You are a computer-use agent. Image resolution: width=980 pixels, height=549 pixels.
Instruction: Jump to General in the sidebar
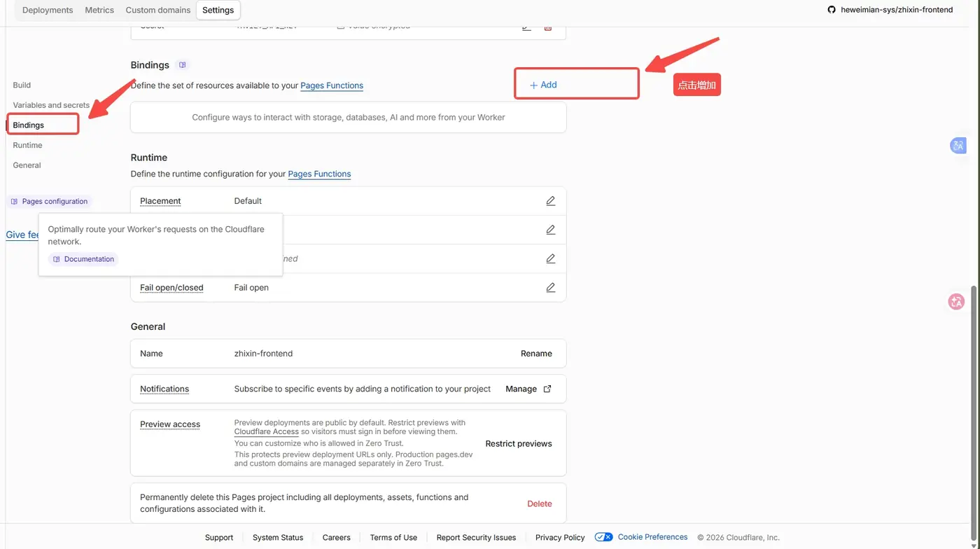[27, 165]
